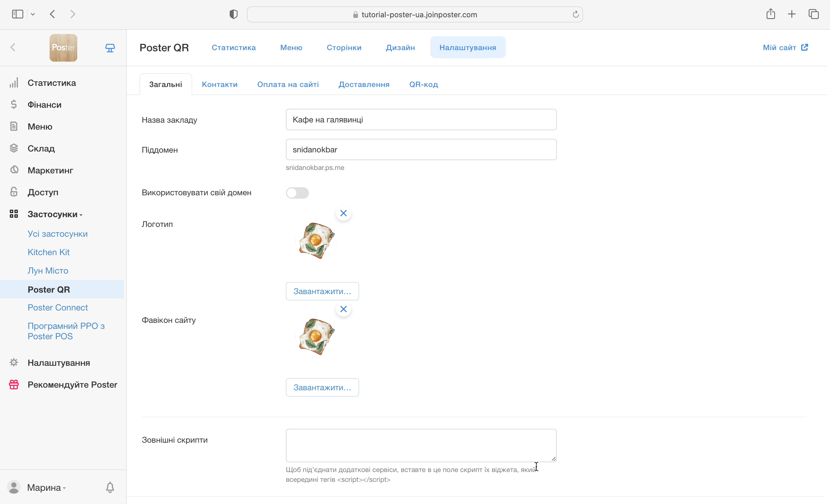The image size is (830, 504).
Task: Open Рекомендуйте Poster gift section
Action: 72,384
